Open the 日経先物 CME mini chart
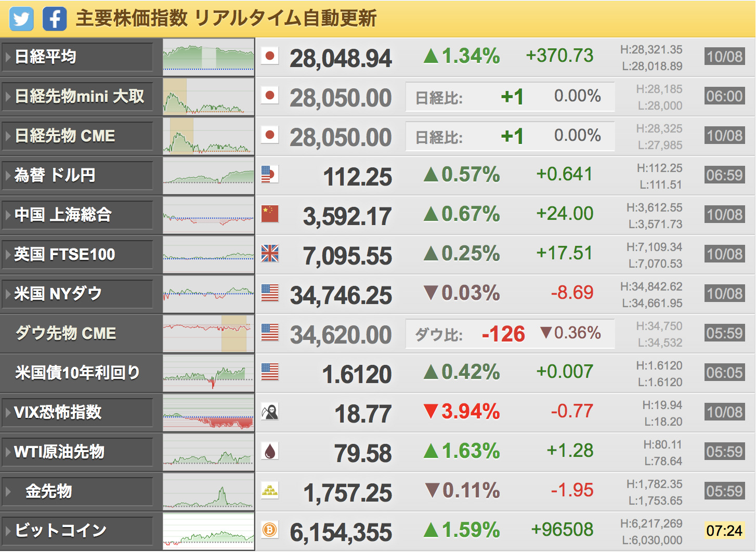756x552 pixels. point(208,136)
